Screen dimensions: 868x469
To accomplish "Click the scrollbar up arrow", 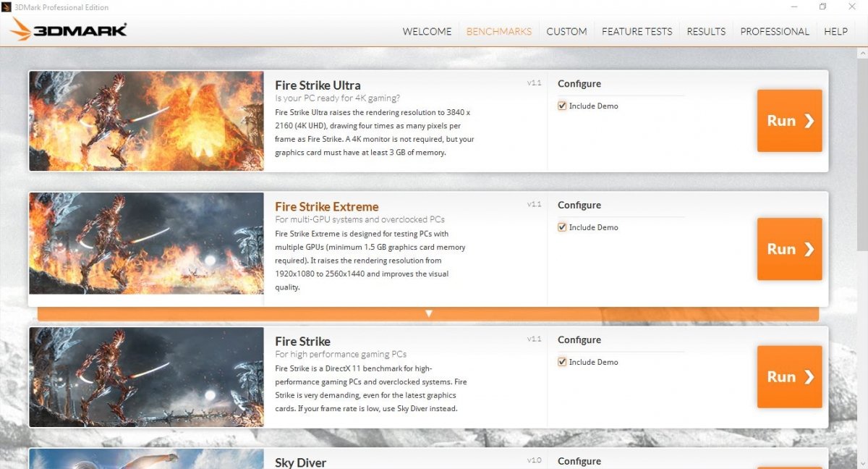I will pos(861,54).
